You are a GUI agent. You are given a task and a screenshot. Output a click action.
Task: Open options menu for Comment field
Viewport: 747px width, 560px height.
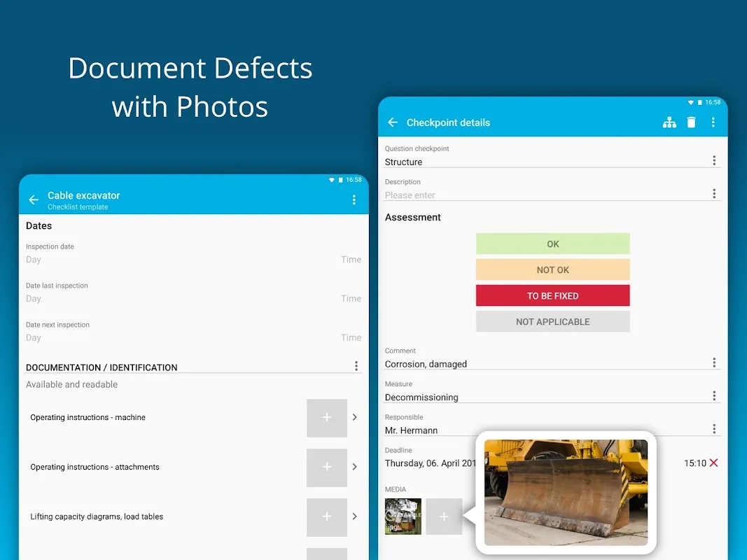[713, 363]
